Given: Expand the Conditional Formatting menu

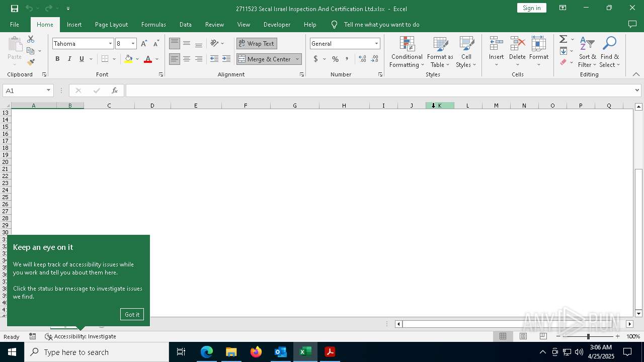Looking at the screenshot, I should pos(407,52).
